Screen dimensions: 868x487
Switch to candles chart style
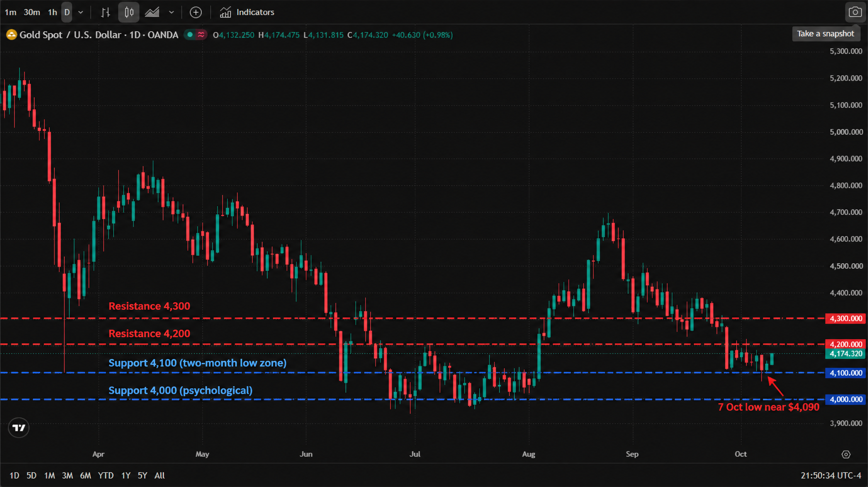point(129,12)
